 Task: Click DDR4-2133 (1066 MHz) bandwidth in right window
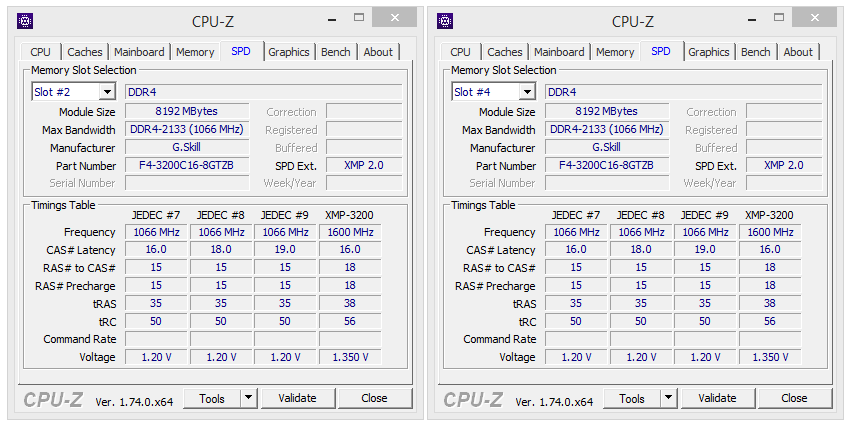pyautogui.click(x=607, y=129)
